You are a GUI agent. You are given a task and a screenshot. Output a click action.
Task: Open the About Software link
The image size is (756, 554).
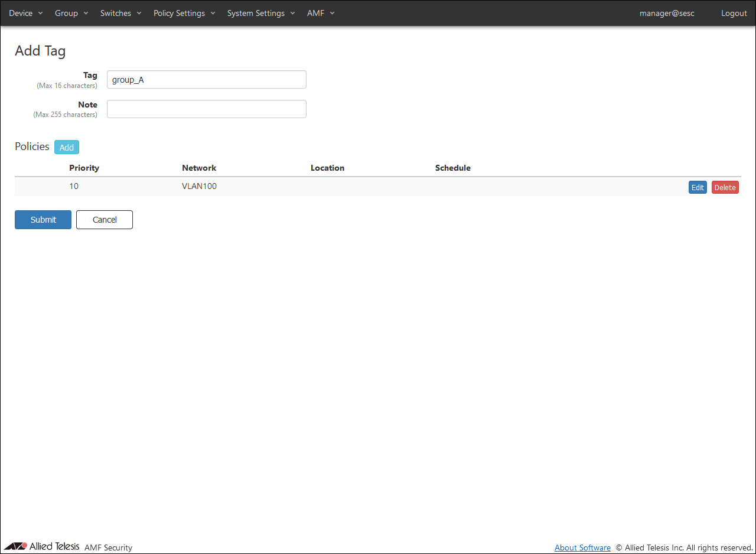[582, 548]
